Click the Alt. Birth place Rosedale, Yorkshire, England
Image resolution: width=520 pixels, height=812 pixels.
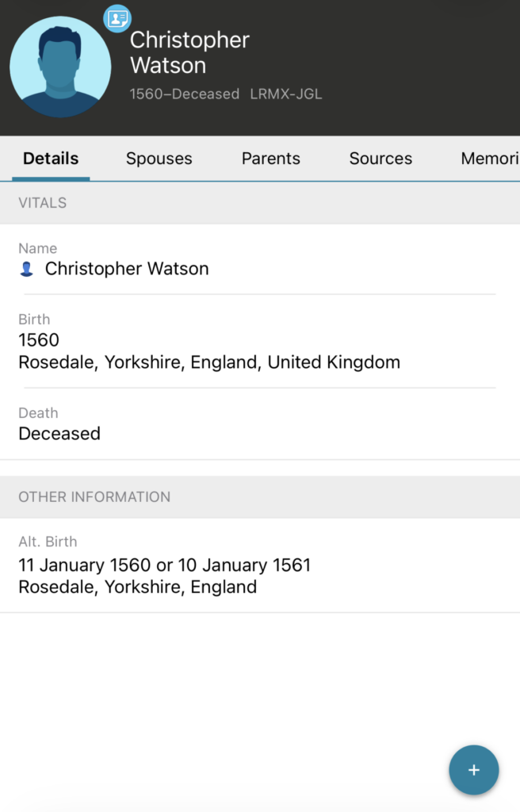[137, 588]
